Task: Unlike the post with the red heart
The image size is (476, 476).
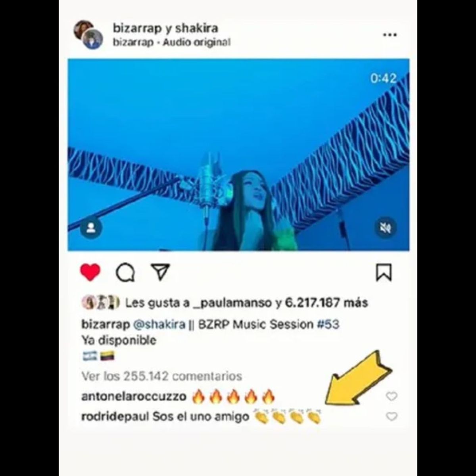Action: point(90,272)
